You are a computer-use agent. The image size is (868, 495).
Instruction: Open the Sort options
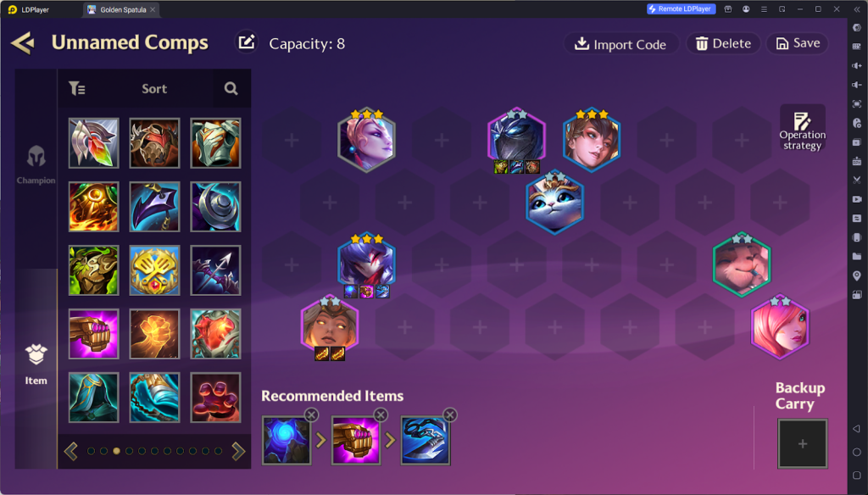154,89
